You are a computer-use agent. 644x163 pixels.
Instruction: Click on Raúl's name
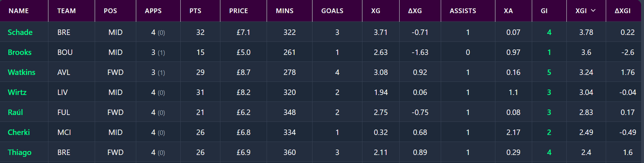pyautogui.click(x=15, y=112)
